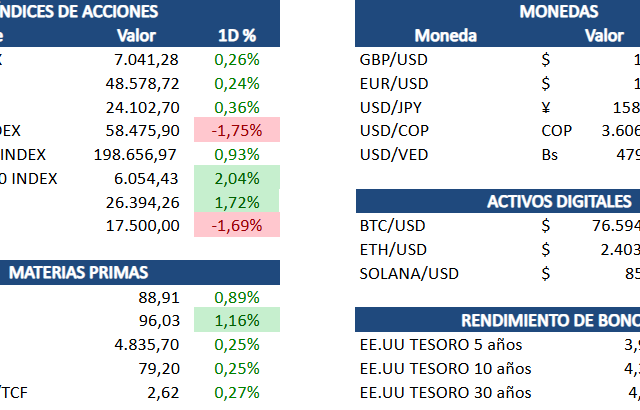Select the ACTIVOS DIGITALES header
Image resolution: width=640 pixels, height=410 pixels.
coord(559,202)
